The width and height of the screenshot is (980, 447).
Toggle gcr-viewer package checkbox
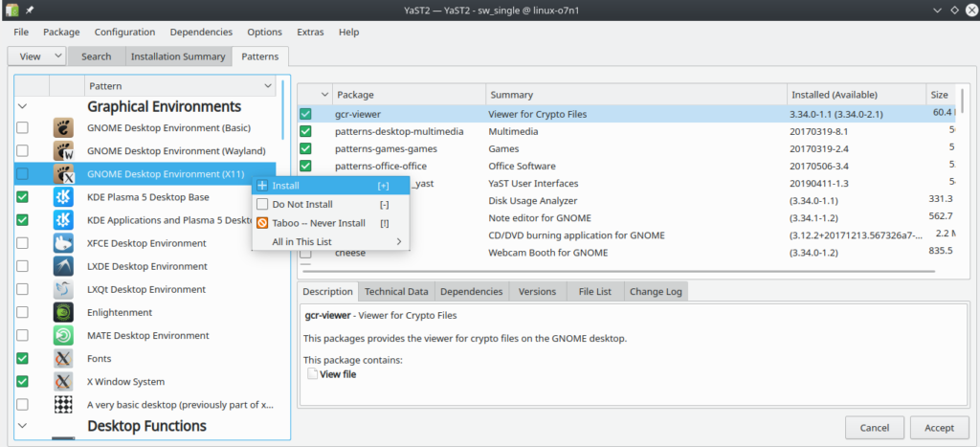(x=305, y=115)
